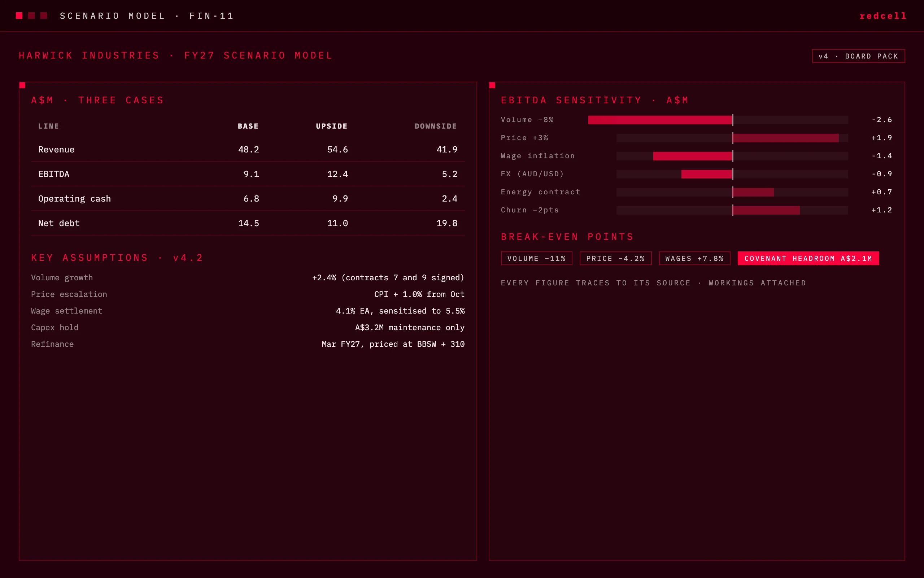Image resolution: width=924 pixels, height=578 pixels.
Task: Select the Net debt row label
Action: (59, 223)
